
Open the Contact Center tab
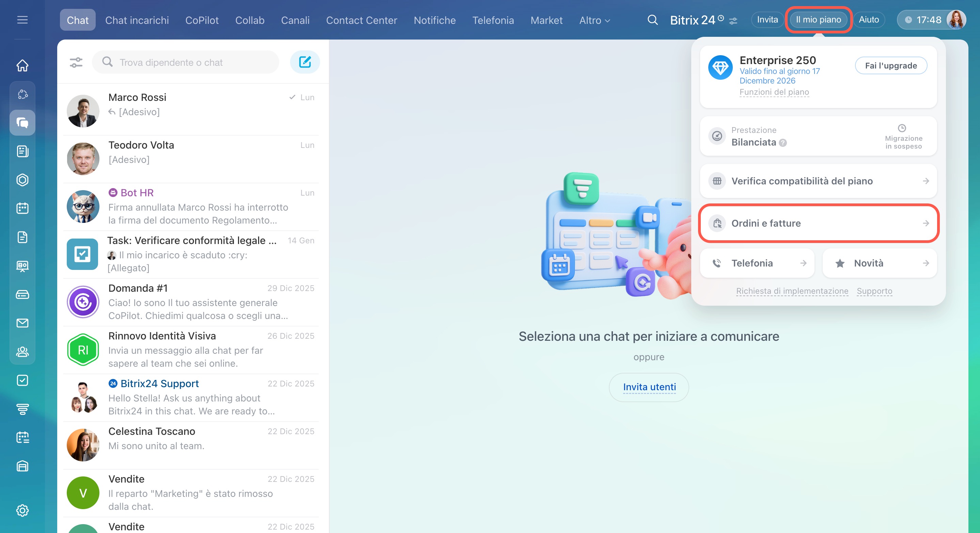(361, 20)
